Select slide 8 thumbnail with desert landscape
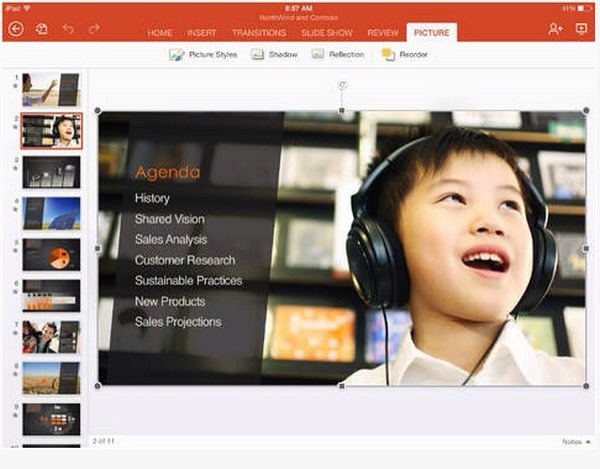 [x=51, y=378]
